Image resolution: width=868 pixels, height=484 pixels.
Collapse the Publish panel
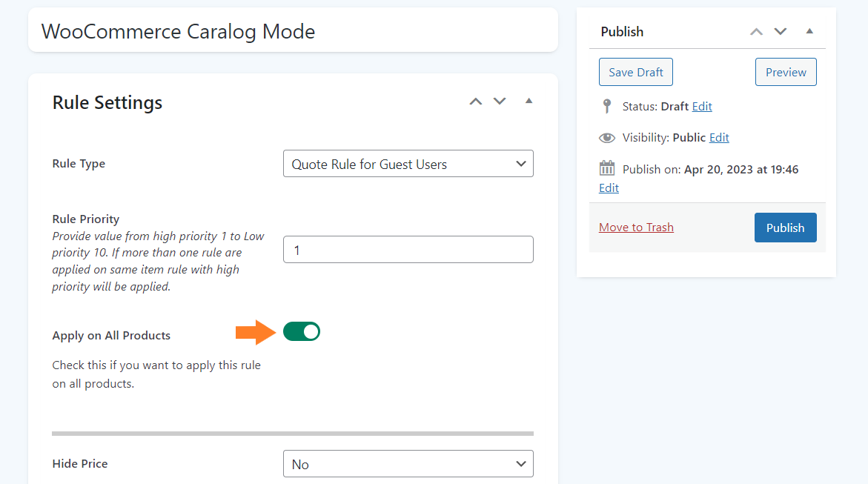809,31
